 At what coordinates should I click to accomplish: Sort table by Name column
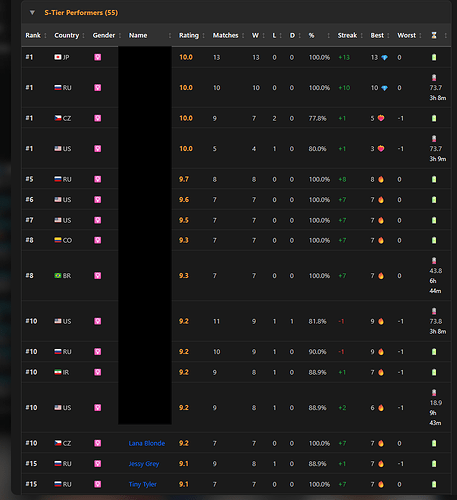138,35
